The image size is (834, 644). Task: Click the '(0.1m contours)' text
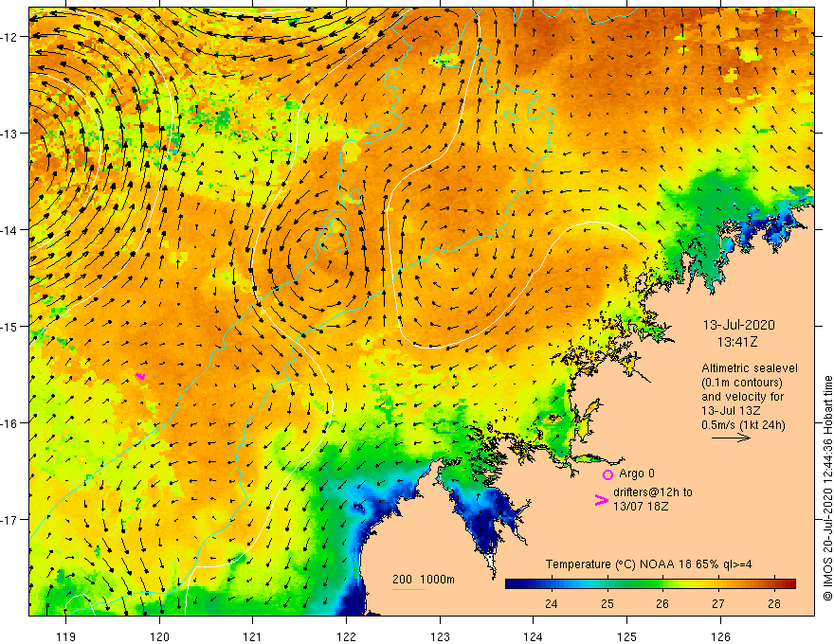(x=741, y=383)
